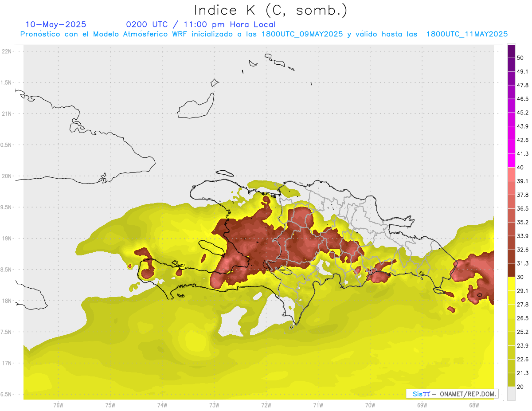Click the bottom legend value "20" on color scale
532x411 pixels.
pos(520,387)
